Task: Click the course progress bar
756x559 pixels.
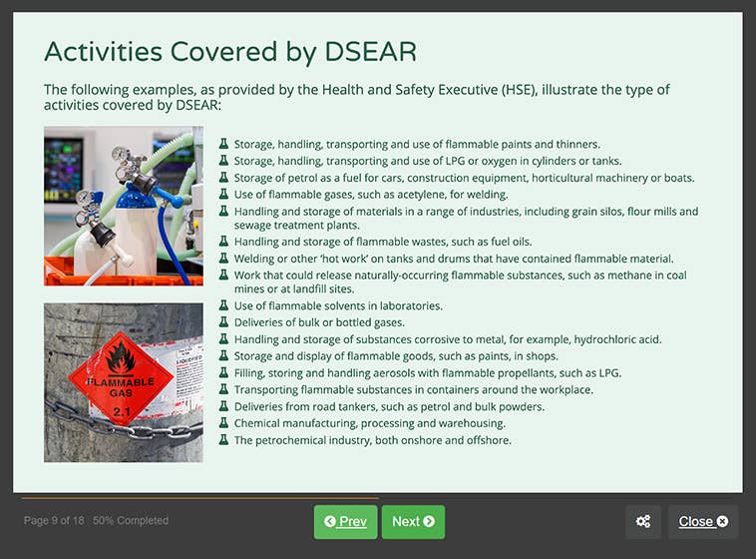Action: 199,497
